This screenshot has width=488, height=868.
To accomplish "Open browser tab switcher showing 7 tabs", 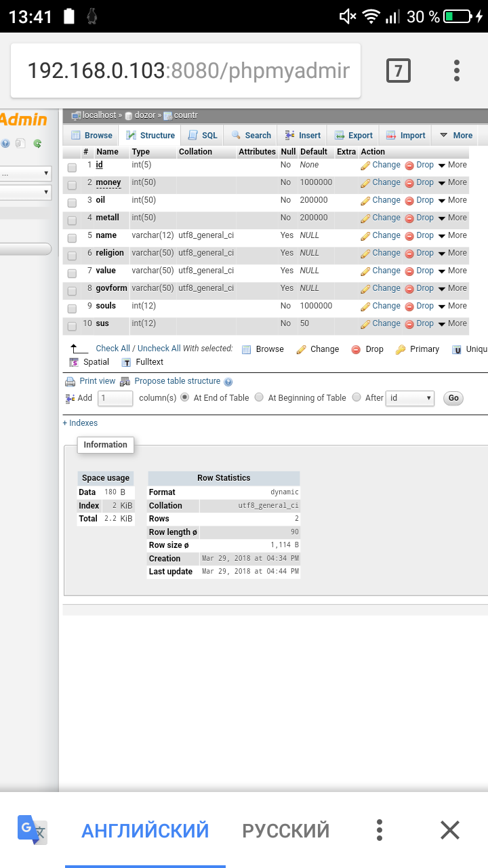I will [x=398, y=71].
